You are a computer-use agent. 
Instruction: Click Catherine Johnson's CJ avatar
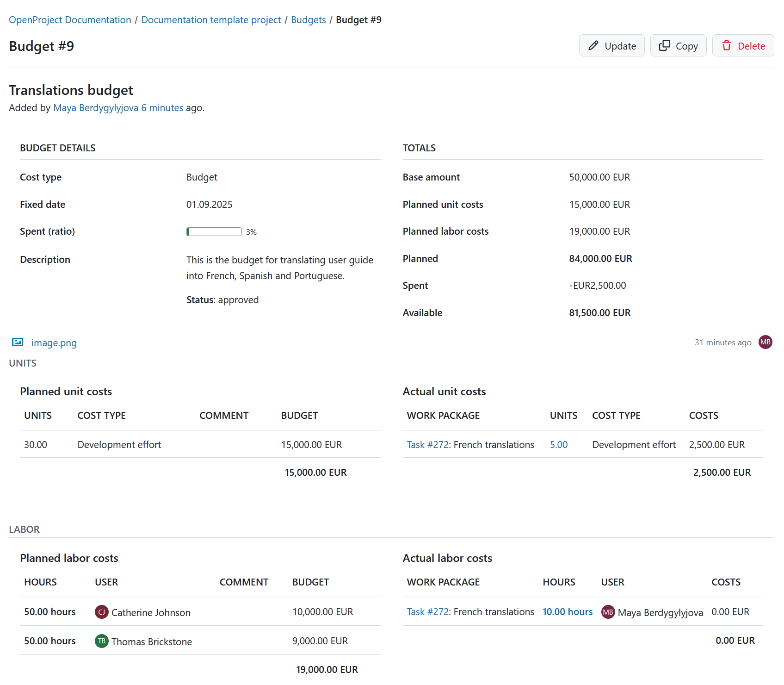101,611
